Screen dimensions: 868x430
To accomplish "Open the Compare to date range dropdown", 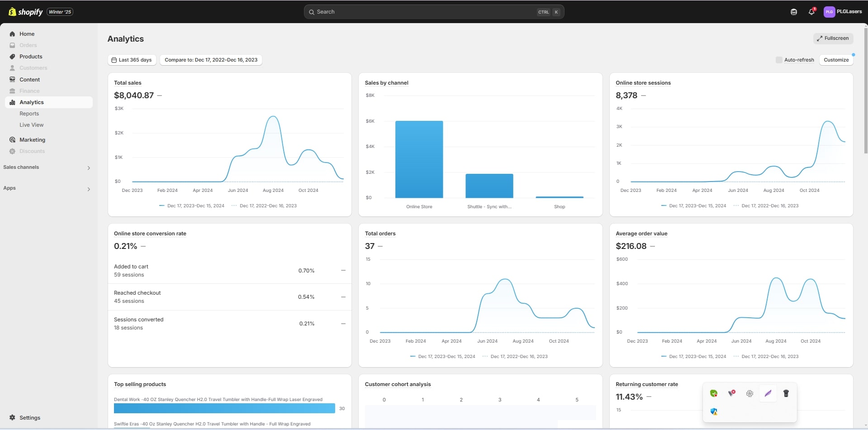I will (211, 60).
